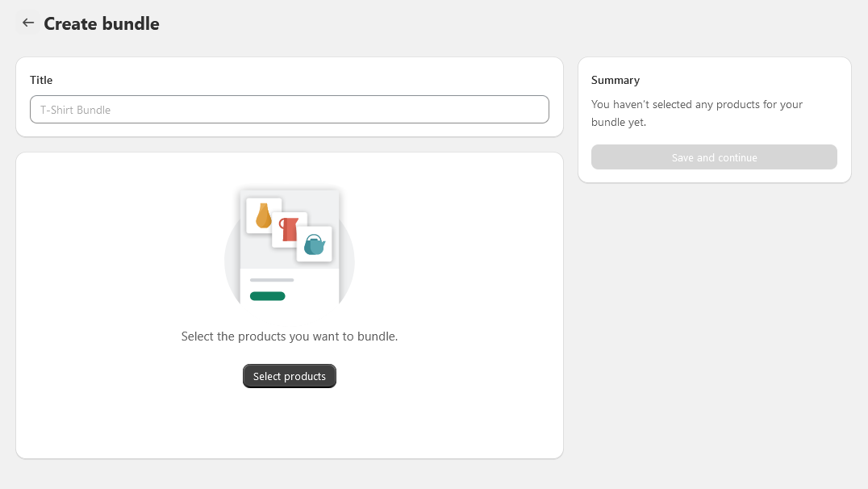Click the white bundle products card
The image size is (868, 489).
pos(290,304)
